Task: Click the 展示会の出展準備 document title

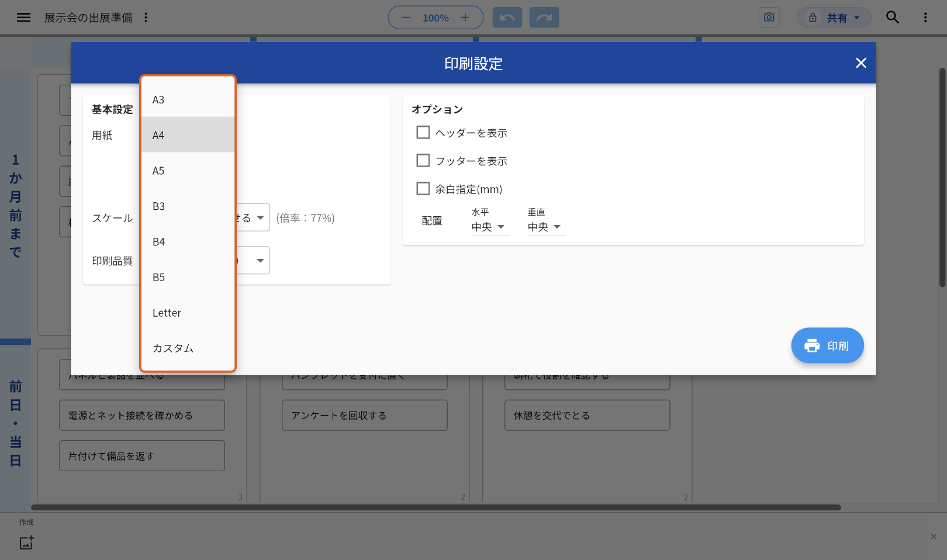Action: point(88,18)
